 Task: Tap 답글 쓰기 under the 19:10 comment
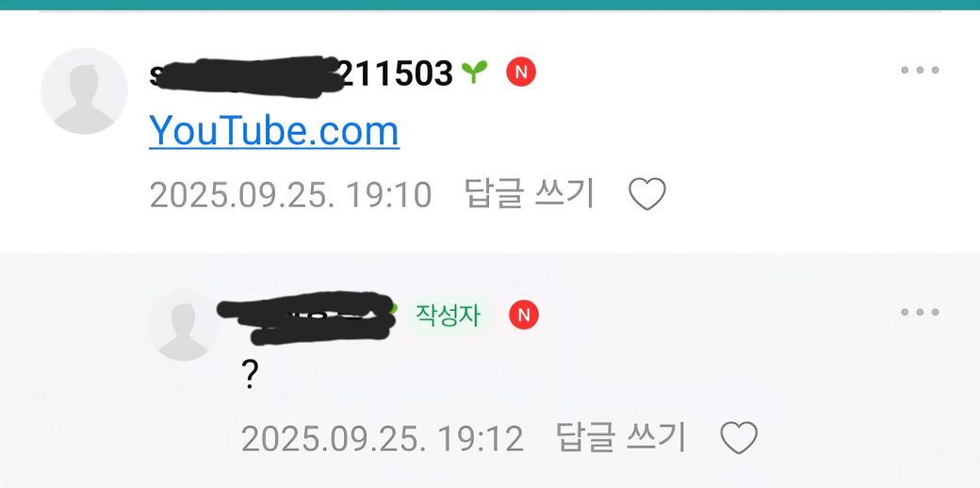[x=529, y=194]
